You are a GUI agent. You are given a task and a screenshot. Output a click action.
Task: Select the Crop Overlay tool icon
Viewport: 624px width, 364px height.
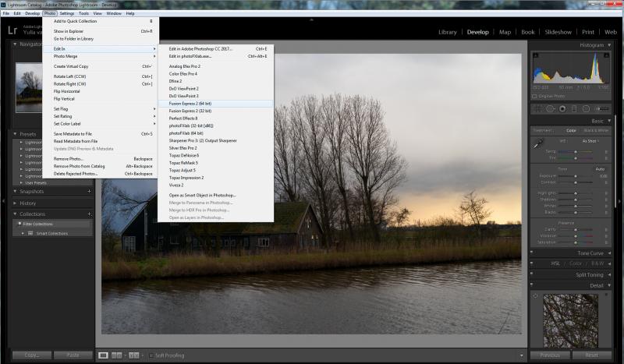(537, 108)
